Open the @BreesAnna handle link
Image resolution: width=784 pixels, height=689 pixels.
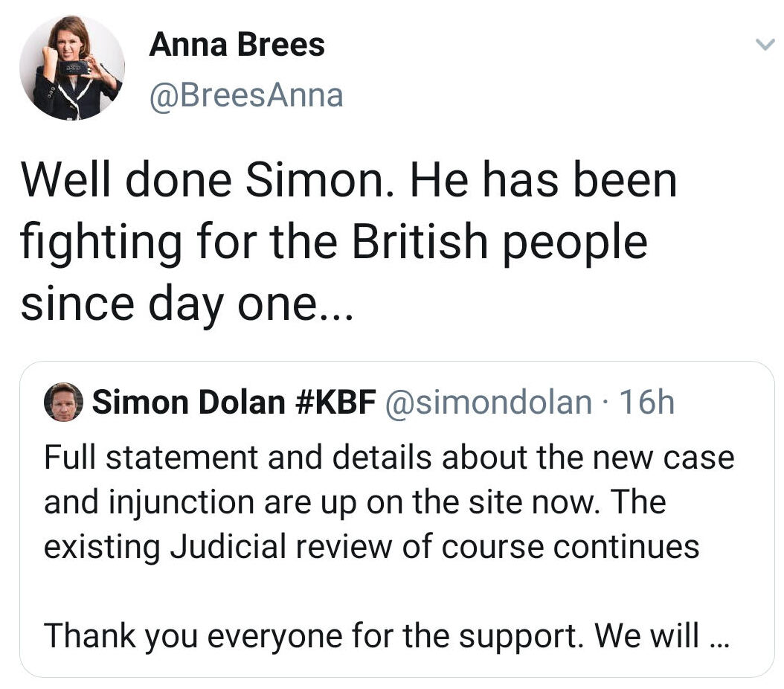tap(246, 95)
